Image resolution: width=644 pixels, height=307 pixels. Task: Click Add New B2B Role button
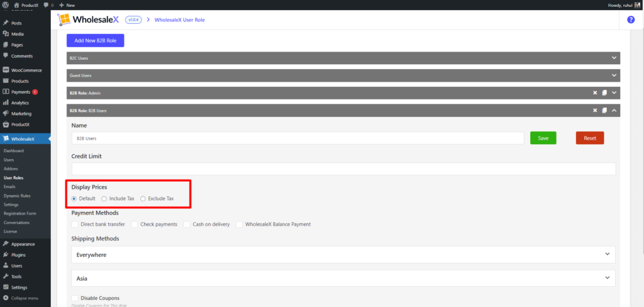(x=96, y=41)
